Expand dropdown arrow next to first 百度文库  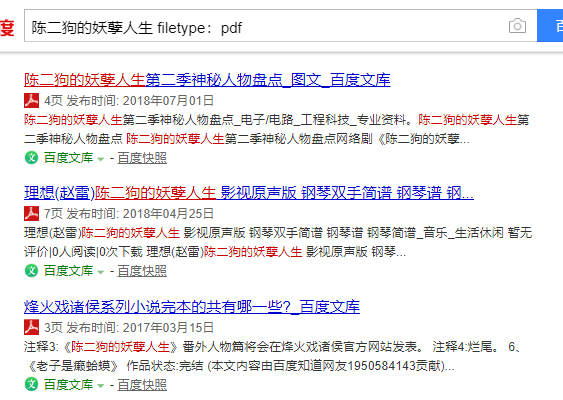pos(101,159)
